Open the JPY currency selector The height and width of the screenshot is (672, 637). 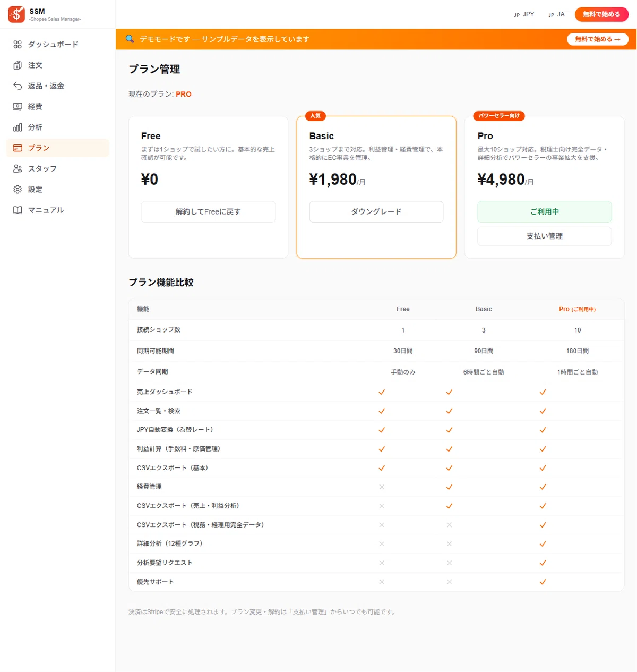coord(524,14)
